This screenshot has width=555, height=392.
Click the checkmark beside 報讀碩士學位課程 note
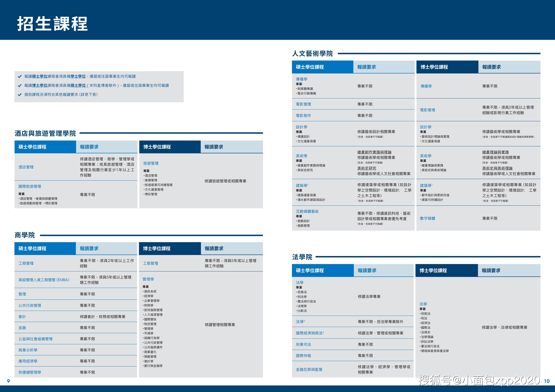(20, 77)
